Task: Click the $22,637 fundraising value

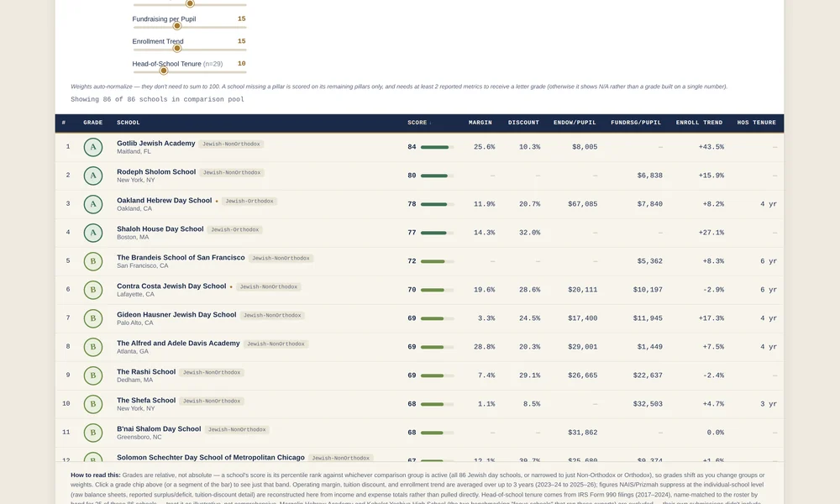Action: click(x=648, y=375)
